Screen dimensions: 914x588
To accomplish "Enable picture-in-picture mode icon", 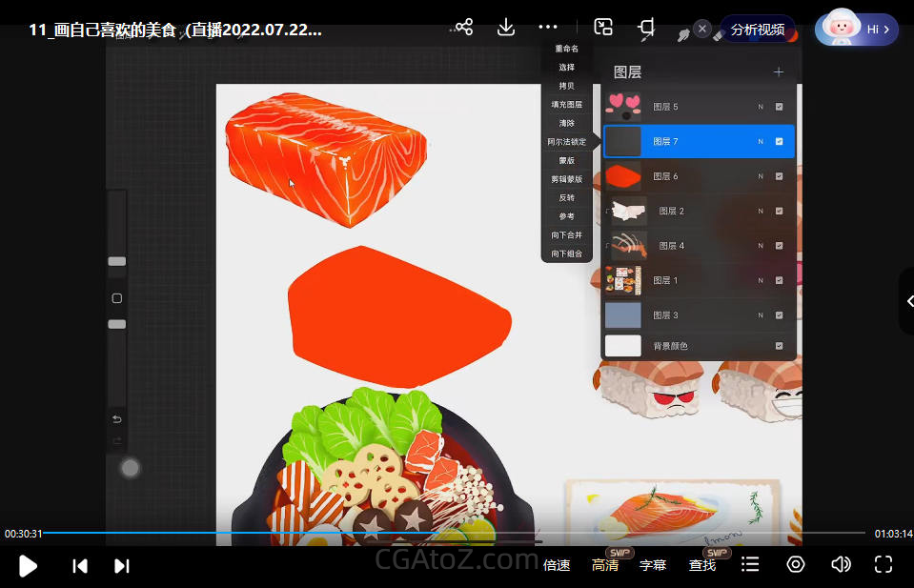I will [x=603, y=28].
